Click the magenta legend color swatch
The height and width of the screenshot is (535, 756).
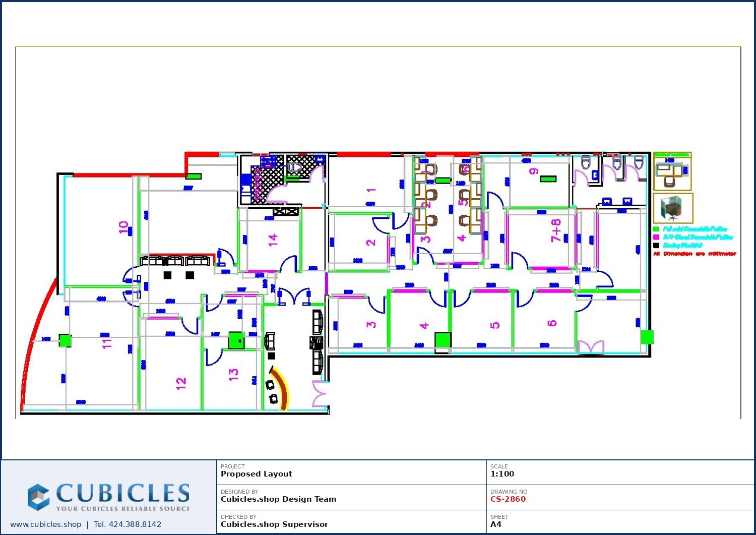click(656, 237)
